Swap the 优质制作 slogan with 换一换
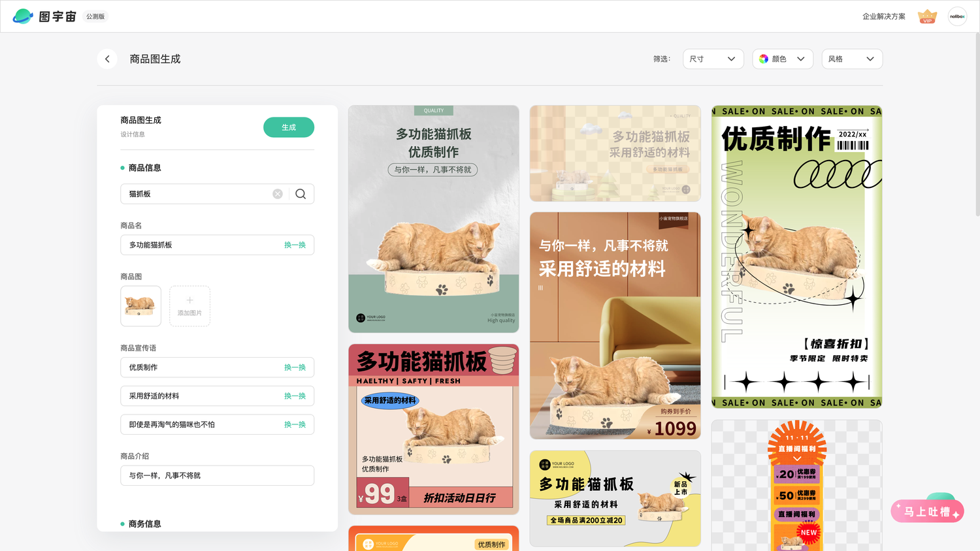The width and height of the screenshot is (980, 551). point(295,368)
